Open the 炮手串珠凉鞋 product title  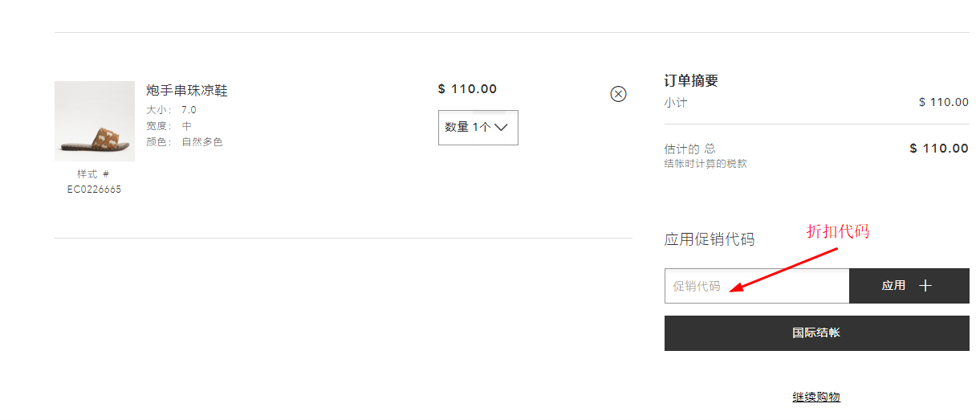tap(187, 91)
